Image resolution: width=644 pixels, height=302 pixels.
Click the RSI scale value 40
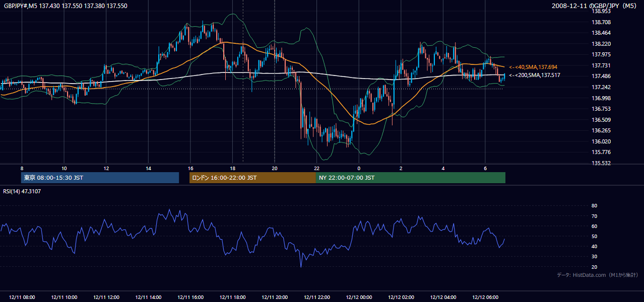coord(594,246)
